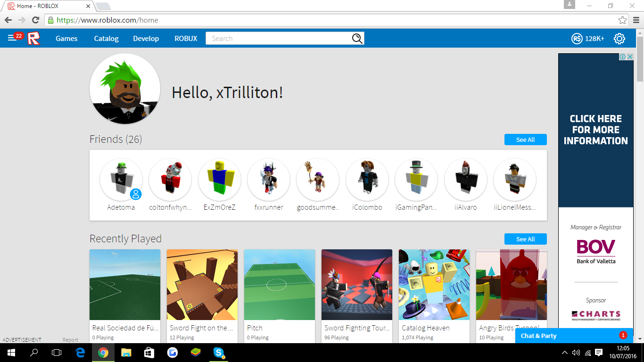Click the Friends (26) heading
Screen dimensions: 644x362
(116, 139)
